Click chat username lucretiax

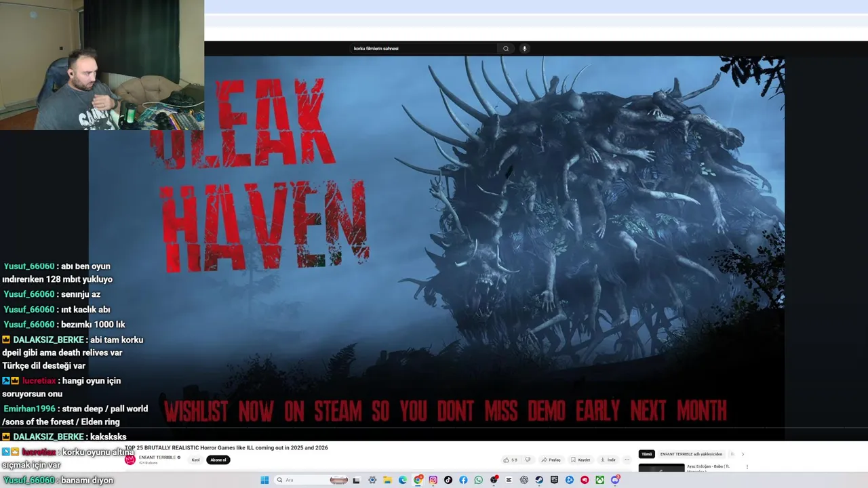point(39,381)
